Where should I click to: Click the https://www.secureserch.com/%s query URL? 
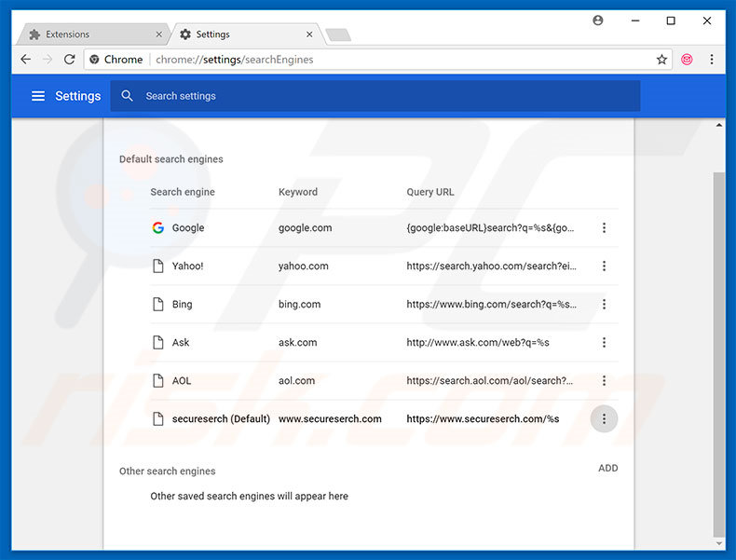point(483,418)
